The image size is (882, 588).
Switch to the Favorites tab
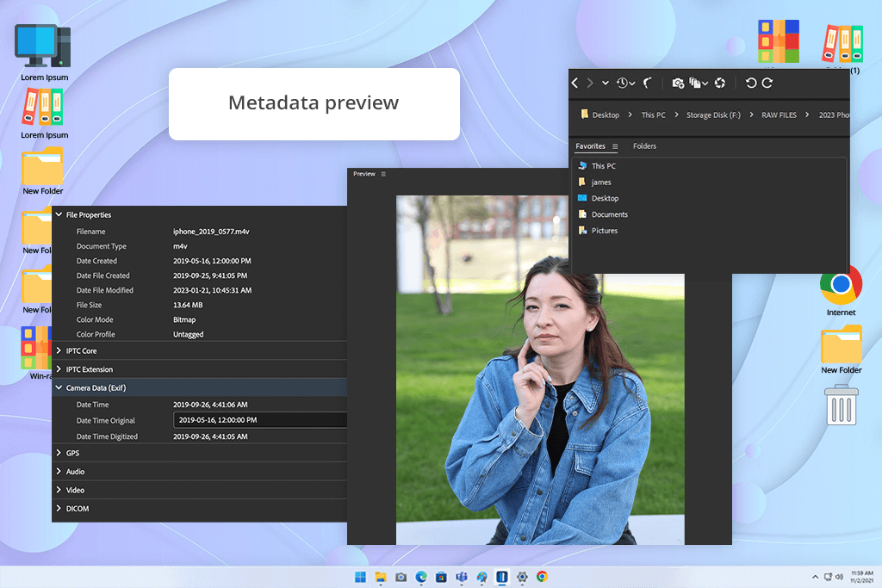[x=590, y=146]
